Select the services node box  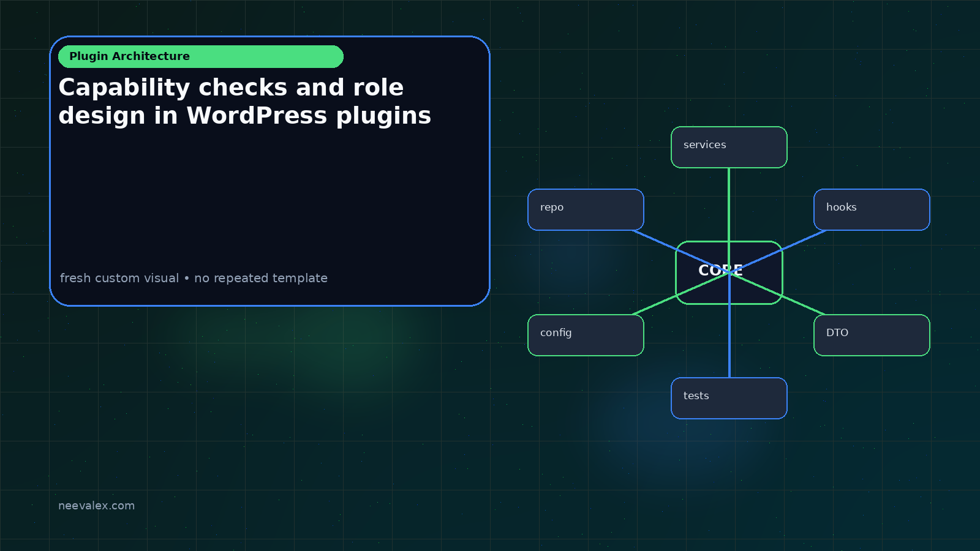pyautogui.click(x=729, y=147)
